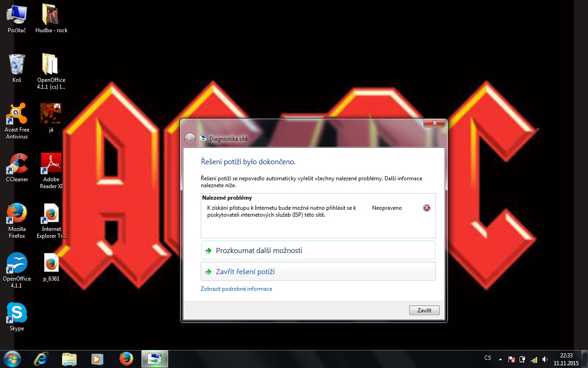Open the clock showing 22:33
The image size is (588, 368).
coord(566,359)
